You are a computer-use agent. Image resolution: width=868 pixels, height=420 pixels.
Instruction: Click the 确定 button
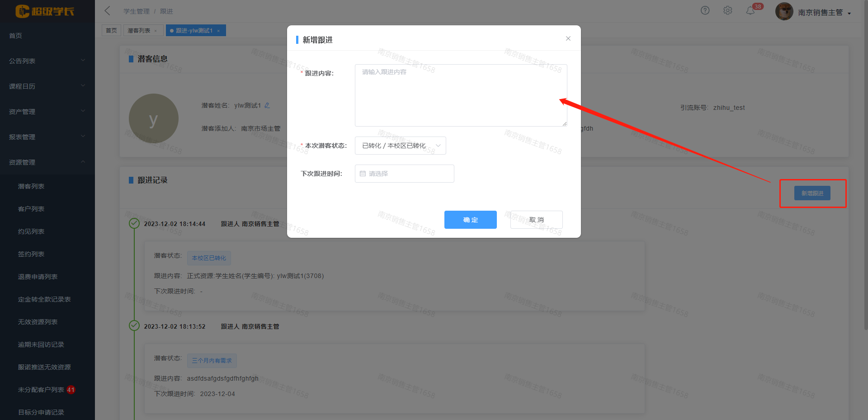[x=470, y=220]
